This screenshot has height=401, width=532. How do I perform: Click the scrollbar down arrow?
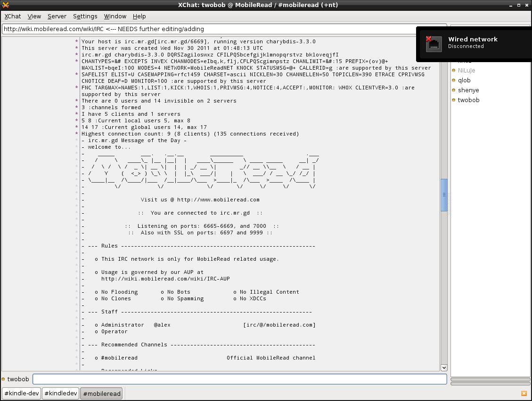click(444, 368)
